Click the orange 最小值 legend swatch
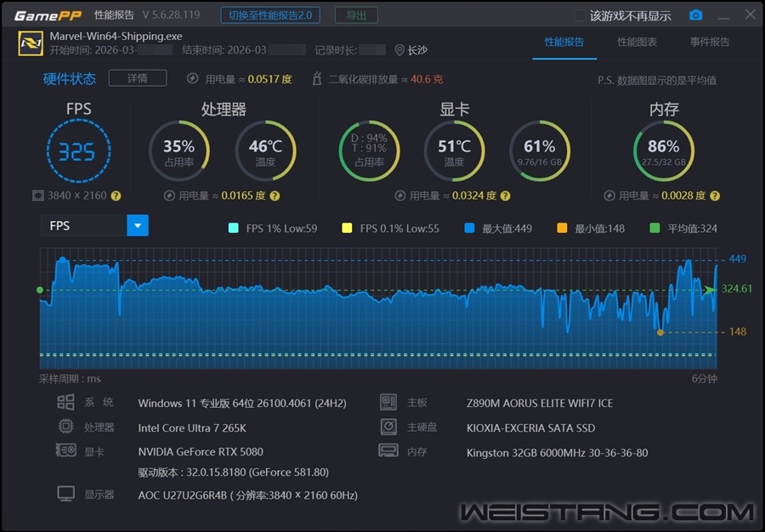Viewport: 765px width, 532px height. tap(562, 228)
